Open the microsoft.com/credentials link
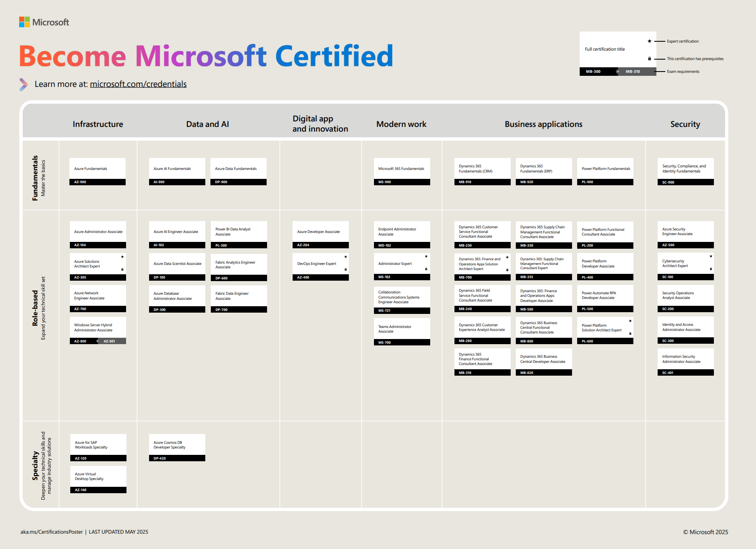The width and height of the screenshot is (756, 549). [138, 84]
